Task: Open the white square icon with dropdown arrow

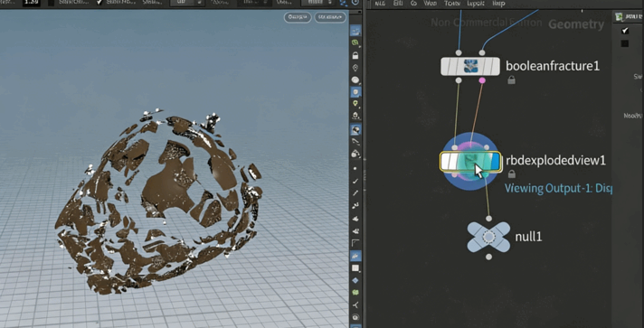Action: tap(355, 268)
